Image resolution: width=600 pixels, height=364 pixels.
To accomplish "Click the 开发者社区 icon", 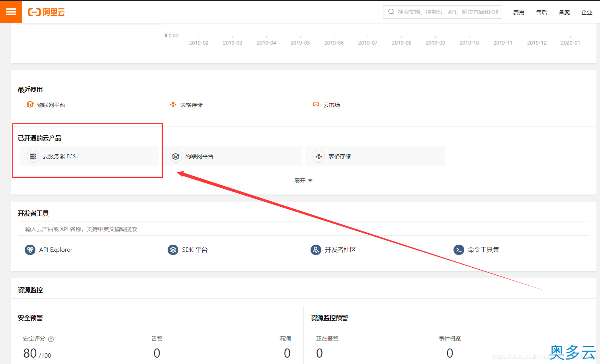I will (x=316, y=250).
